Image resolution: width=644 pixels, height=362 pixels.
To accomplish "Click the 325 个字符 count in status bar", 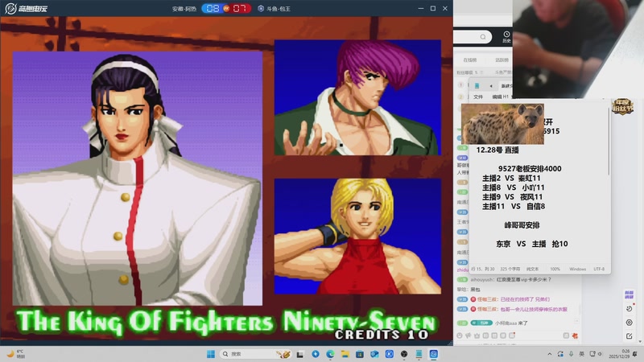I will (510, 269).
